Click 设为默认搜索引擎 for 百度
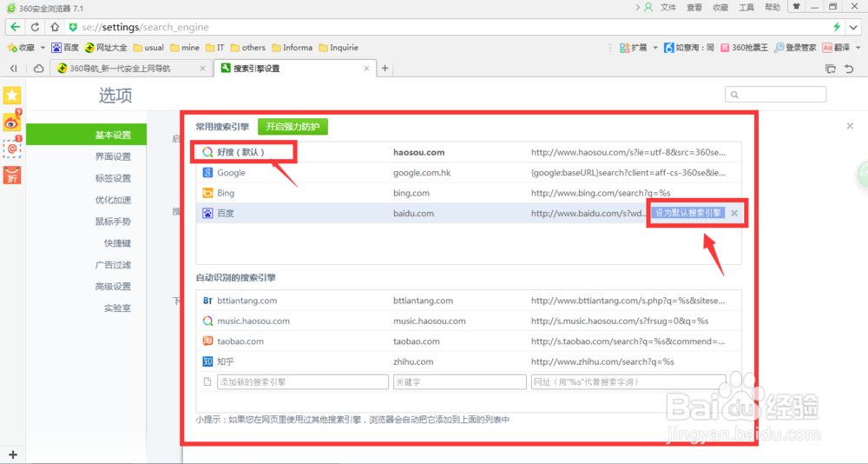This screenshot has width=868, height=464. [687, 213]
